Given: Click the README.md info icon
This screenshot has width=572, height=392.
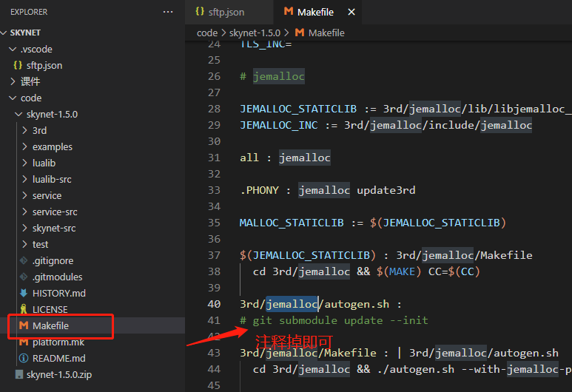Looking at the screenshot, I should tap(24, 358).
